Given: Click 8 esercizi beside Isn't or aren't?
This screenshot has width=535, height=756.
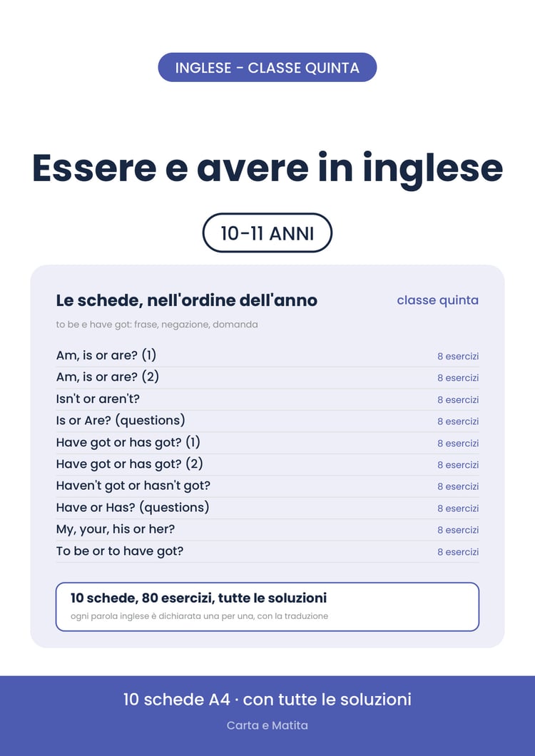Looking at the screenshot, I should click(x=458, y=399).
